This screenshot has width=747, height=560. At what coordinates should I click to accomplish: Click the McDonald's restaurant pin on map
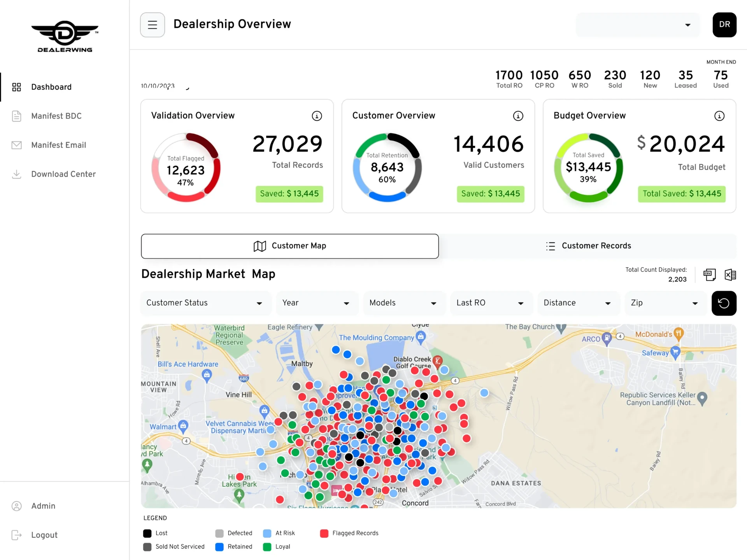point(679,334)
